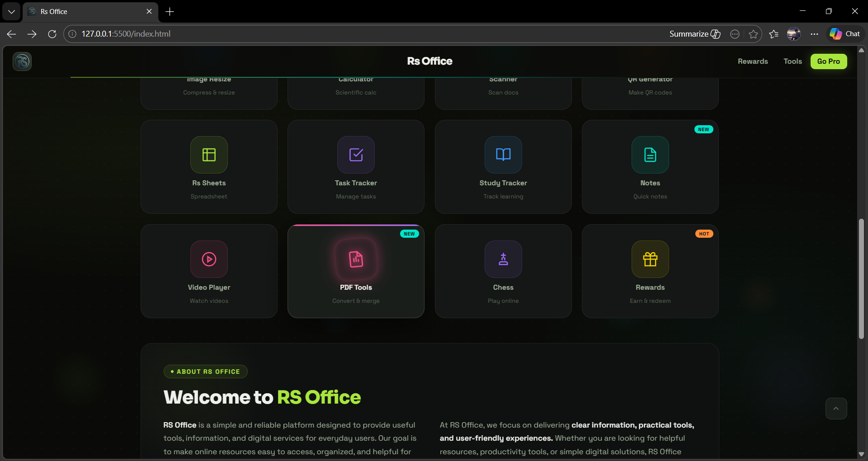
Task: Launch the Notes quick notes tool
Action: tap(650, 166)
